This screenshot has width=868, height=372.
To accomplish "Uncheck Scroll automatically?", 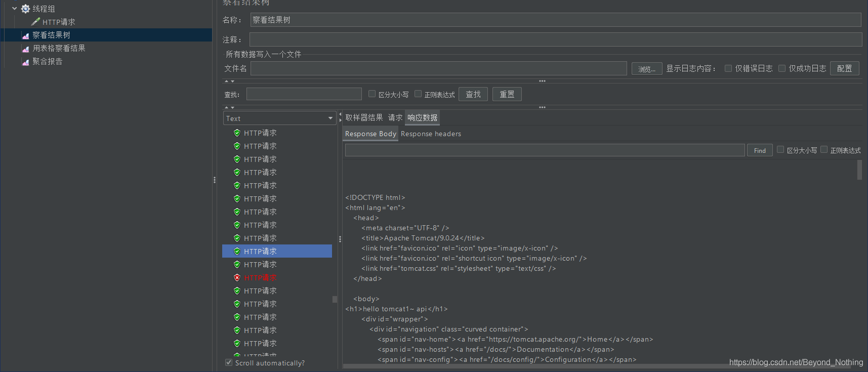I will click(229, 362).
